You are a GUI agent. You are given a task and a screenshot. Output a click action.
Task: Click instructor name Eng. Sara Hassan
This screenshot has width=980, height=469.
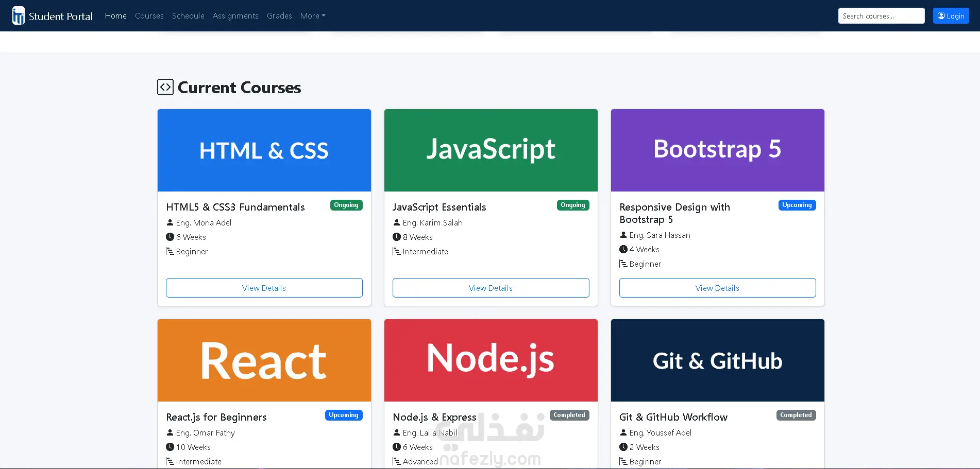pyautogui.click(x=660, y=235)
